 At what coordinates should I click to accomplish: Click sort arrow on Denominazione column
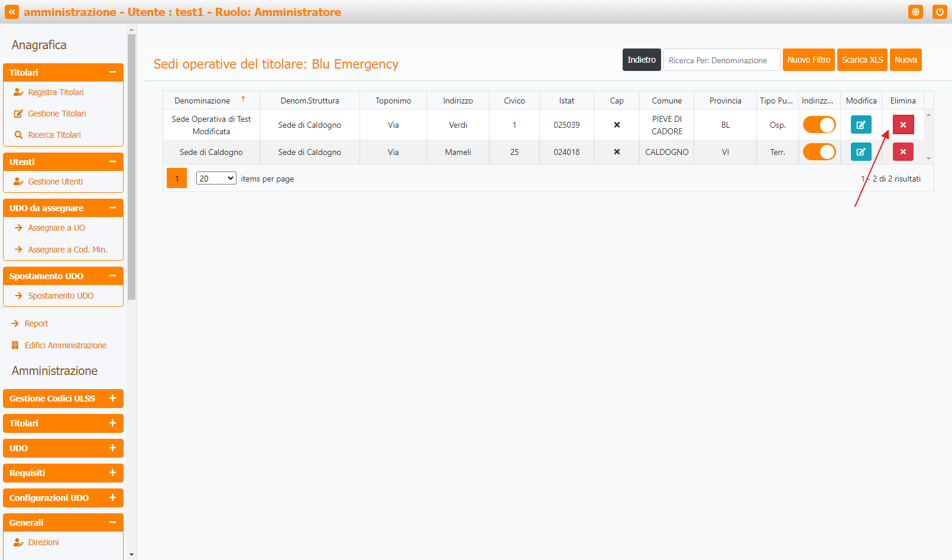(243, 99)
